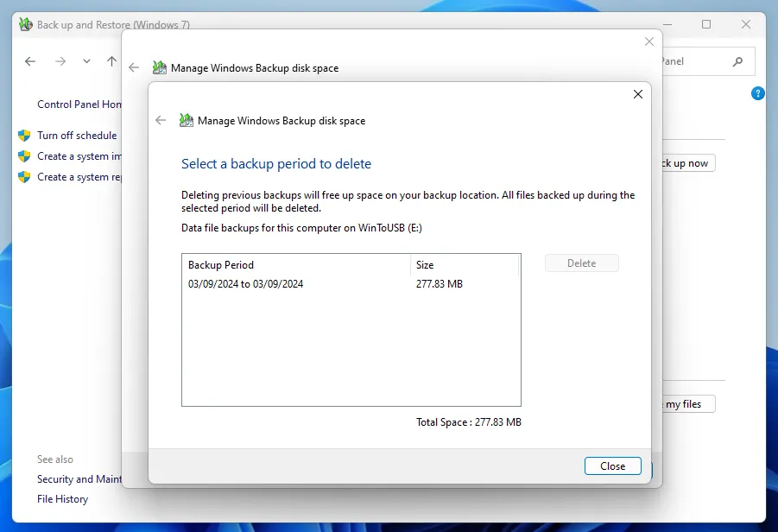Click the search magnifier in the Control Panel search box
Image resolution: width=778 pixels, height=532 pixels.
(737, 61)
